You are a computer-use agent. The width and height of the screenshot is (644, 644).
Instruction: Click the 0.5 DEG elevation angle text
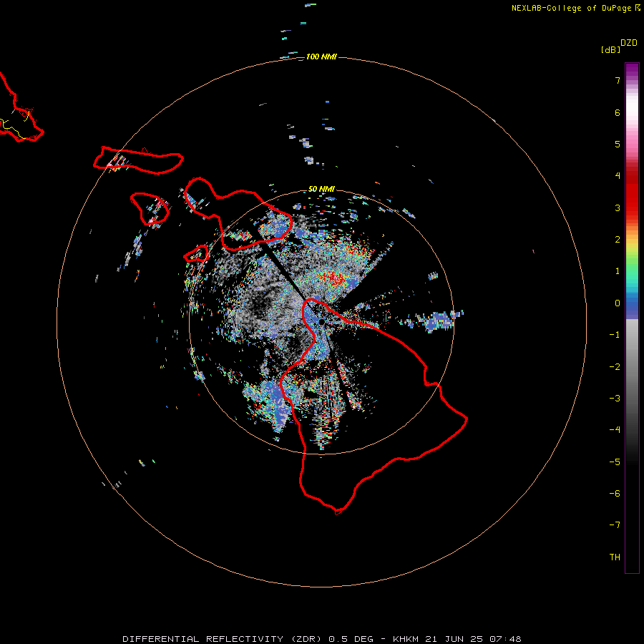[x=351, y=639]
